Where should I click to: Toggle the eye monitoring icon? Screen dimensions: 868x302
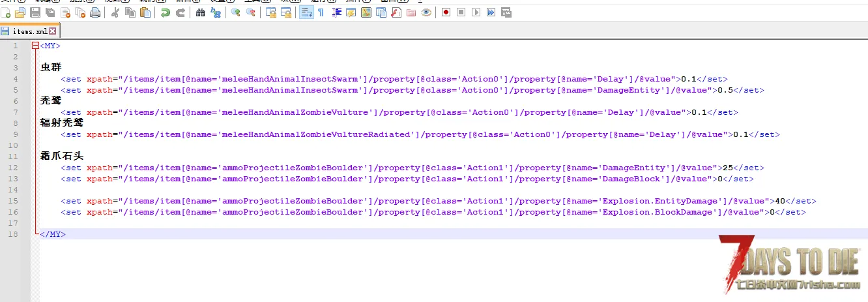[x=426, y=12]
